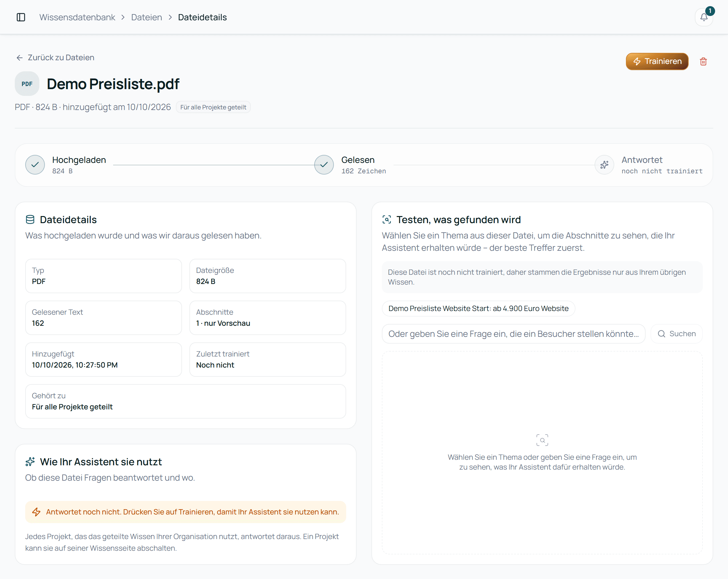Click the database icon beside Dateidetails heading
Image resolution: width=728 pixels, height=579 pixels.
tap(30, 219)
